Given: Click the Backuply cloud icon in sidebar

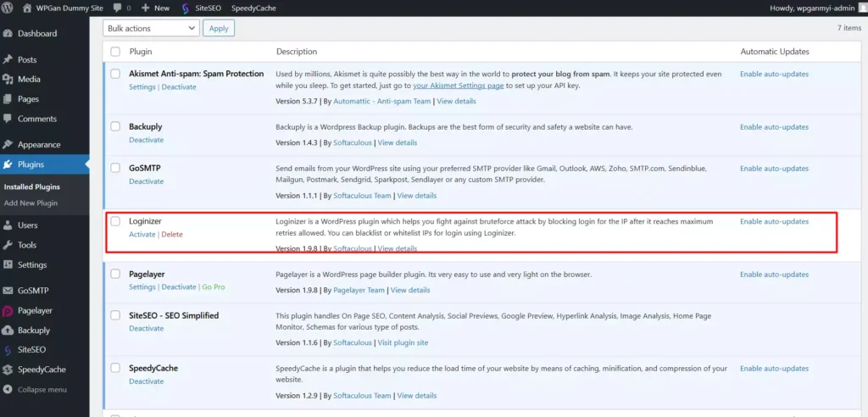Looking at the screenshot, I should 8,330.
